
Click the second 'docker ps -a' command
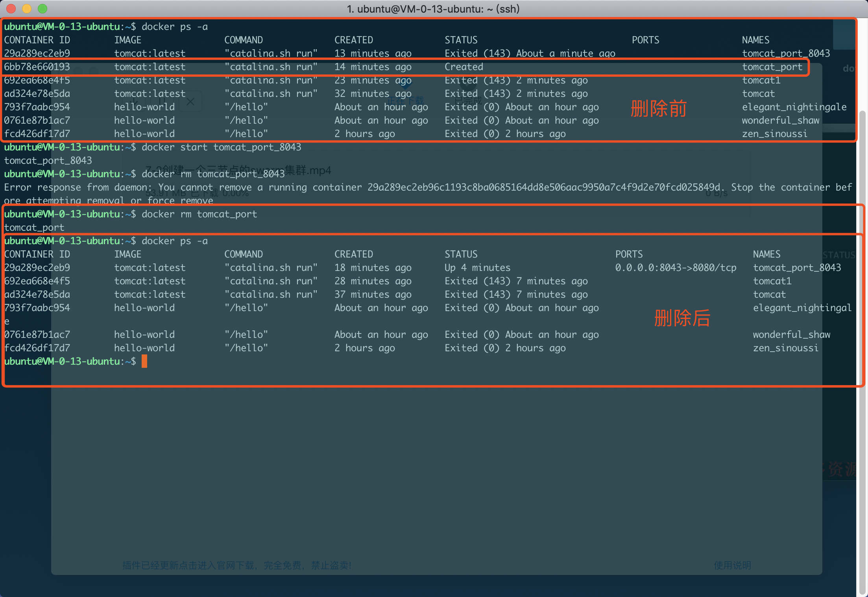[x=175, y=241]
